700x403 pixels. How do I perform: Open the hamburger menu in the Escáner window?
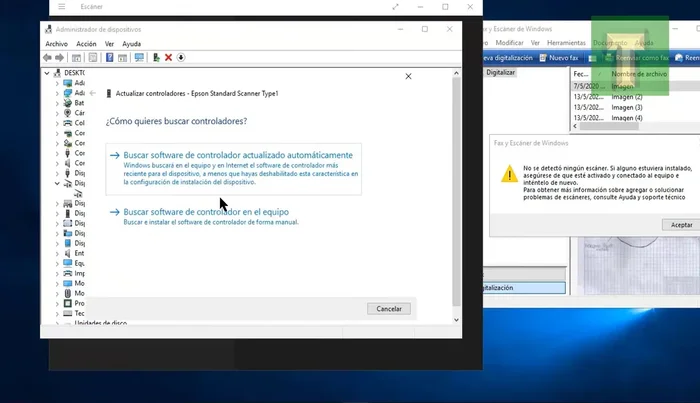[62, 7]
